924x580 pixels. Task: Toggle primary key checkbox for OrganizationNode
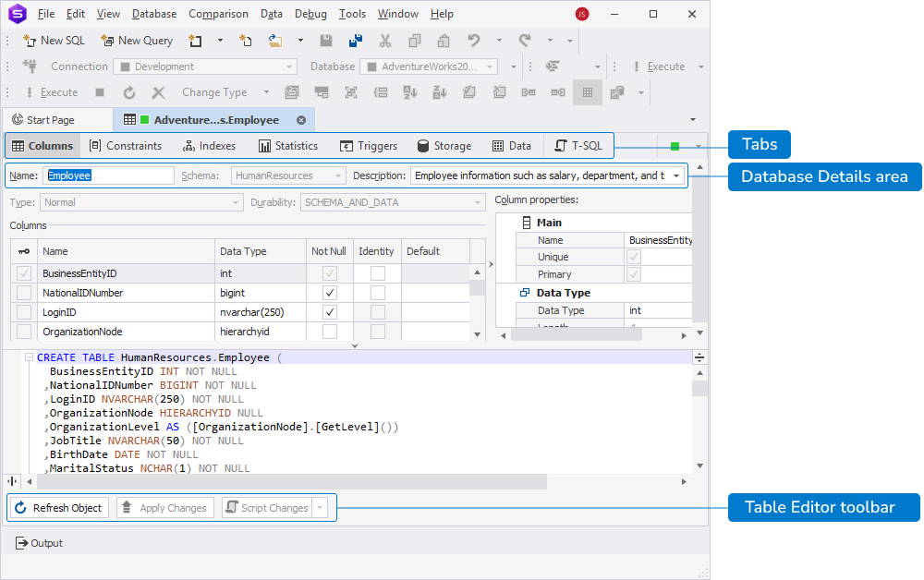click(24, 332)
